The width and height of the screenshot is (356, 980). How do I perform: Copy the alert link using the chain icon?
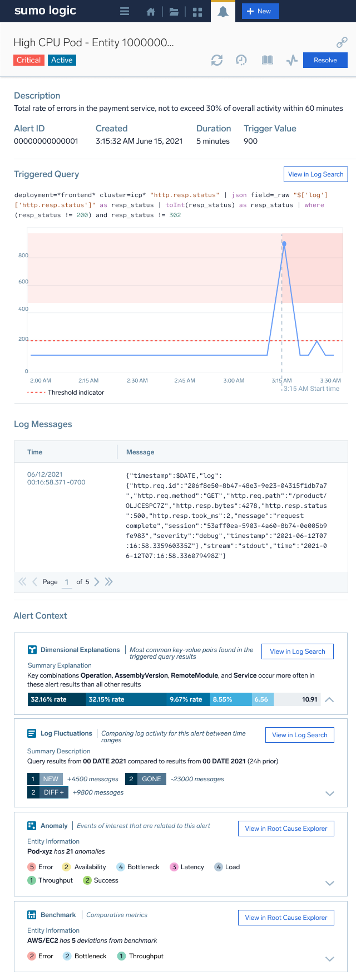pyautogui.click(x=342, y=42)
